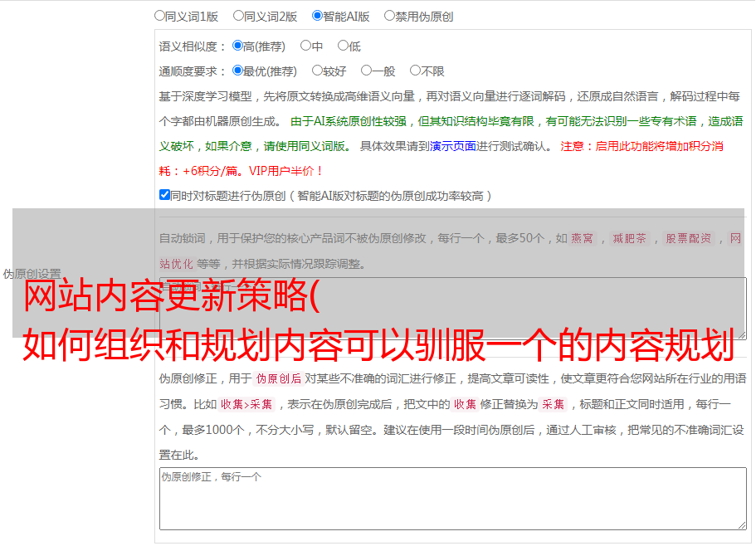This screenshot has width=756, height=546.
Task: Click the 股票配资 example keyword
Action: click(x=689, y=238)
